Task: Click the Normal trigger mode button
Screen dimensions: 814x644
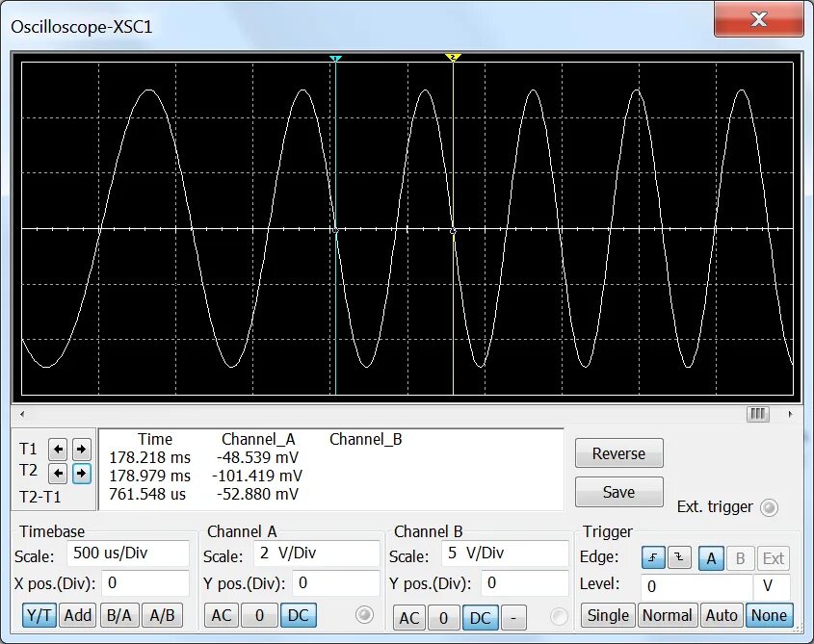Action: click(x=667, y=615)
